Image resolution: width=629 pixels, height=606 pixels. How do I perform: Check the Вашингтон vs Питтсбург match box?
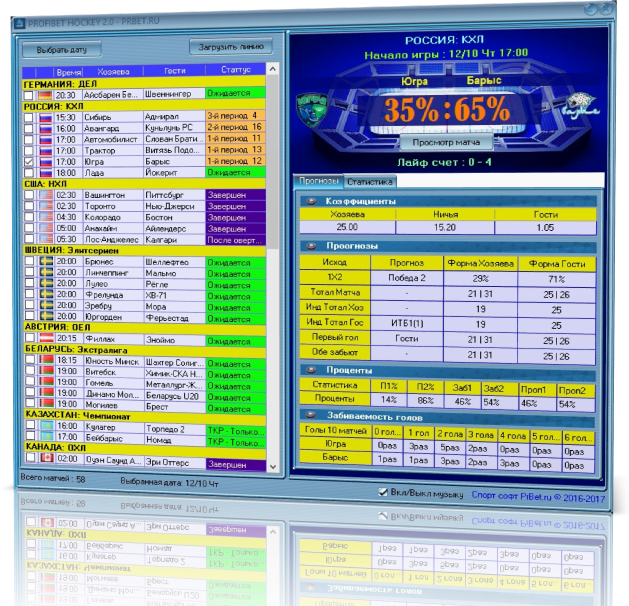pyautogui.click(x=29, y=195)
